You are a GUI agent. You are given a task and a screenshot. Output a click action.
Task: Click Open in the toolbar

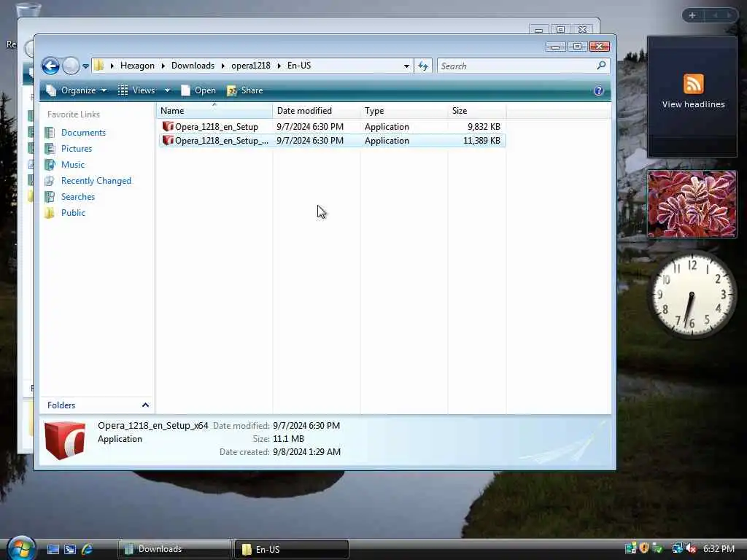pos(198,90)
